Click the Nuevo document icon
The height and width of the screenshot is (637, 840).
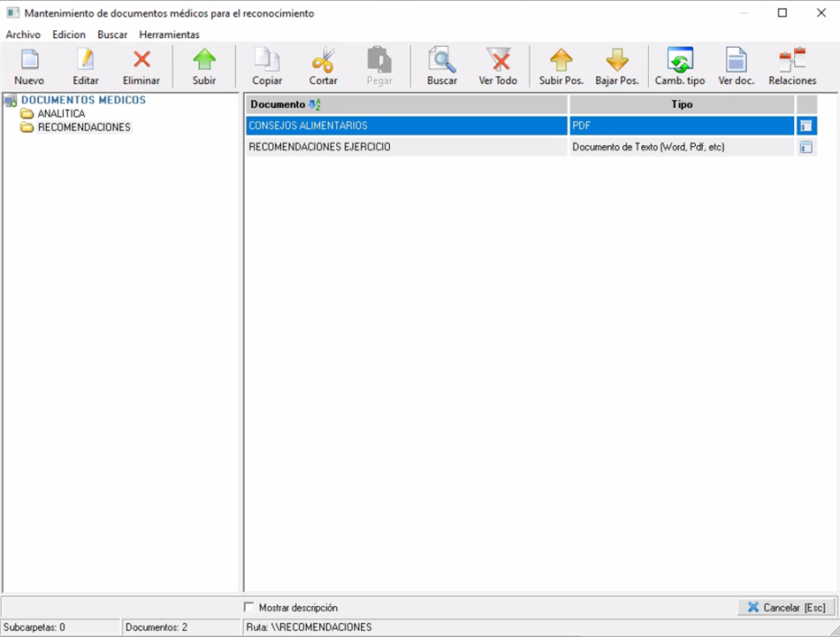coord(29,61)
